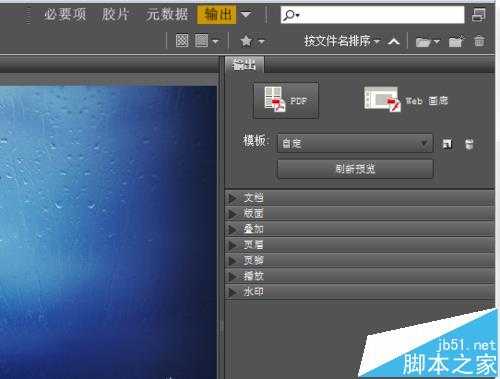Click 刷新预览 button
500x379 pixels.
(x=355, y=169)
